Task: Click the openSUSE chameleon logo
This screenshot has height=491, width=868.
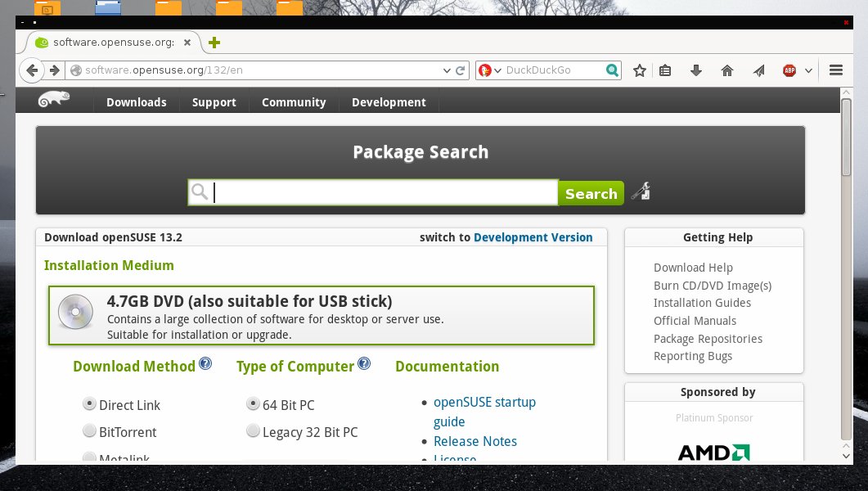Action: pos(54,99)
